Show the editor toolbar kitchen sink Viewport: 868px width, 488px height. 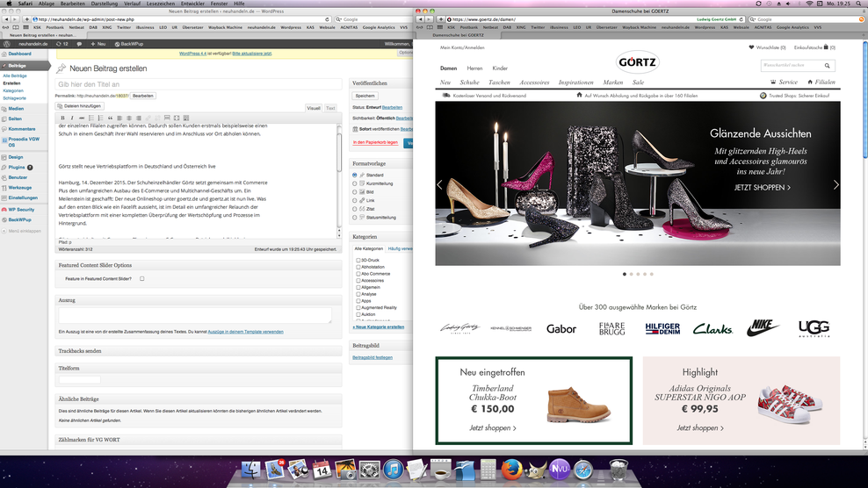point(186,118)
